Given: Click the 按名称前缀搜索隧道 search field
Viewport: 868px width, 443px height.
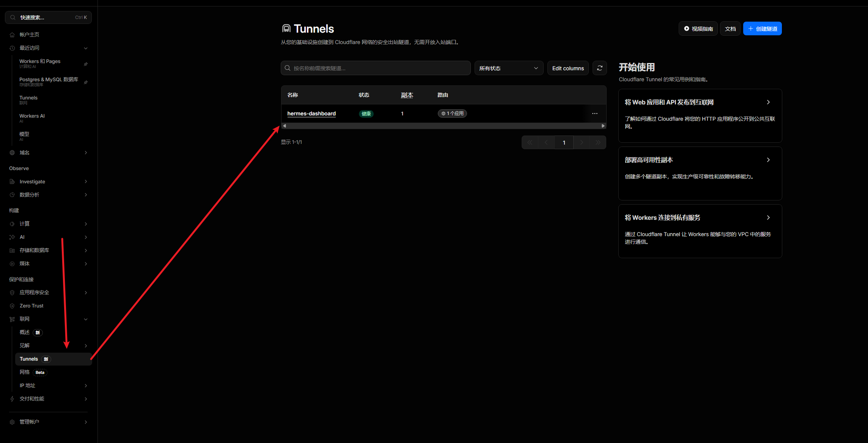Looking at the screenshot, I should click(376, 68).
